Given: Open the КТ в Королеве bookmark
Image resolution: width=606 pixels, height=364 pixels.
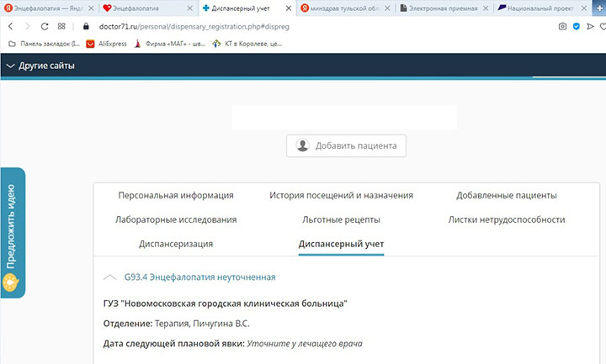Looking at the screenshot, I should [x=253, y=43].
